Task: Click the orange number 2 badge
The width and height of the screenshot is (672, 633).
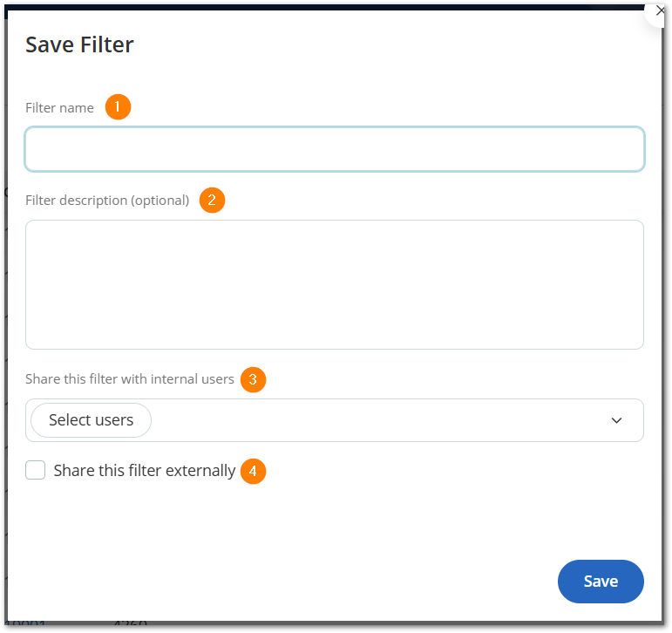Action: point(212,200)
